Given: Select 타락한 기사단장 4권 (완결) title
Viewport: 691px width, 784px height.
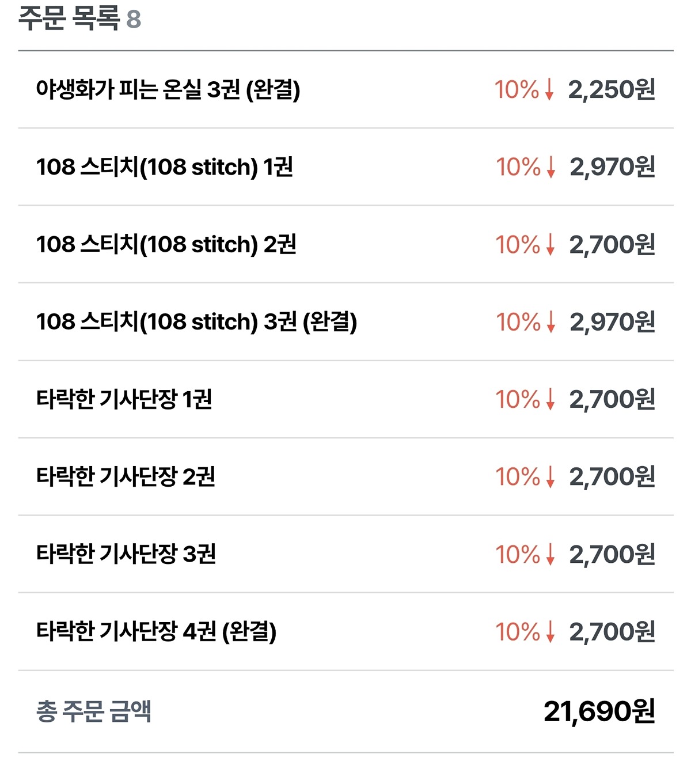Looking at the screenshot, I should 156,632.
